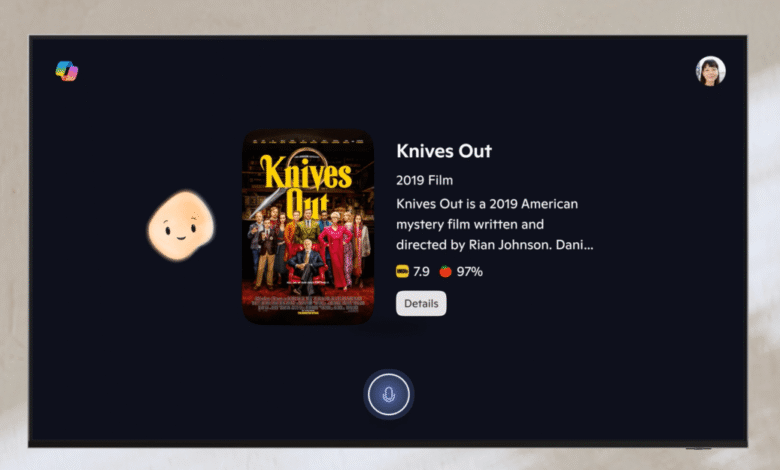The width and height of the screenshot is (780, 470).
Task: Click the 97% tomato score
Action: (x=470, y=272)
